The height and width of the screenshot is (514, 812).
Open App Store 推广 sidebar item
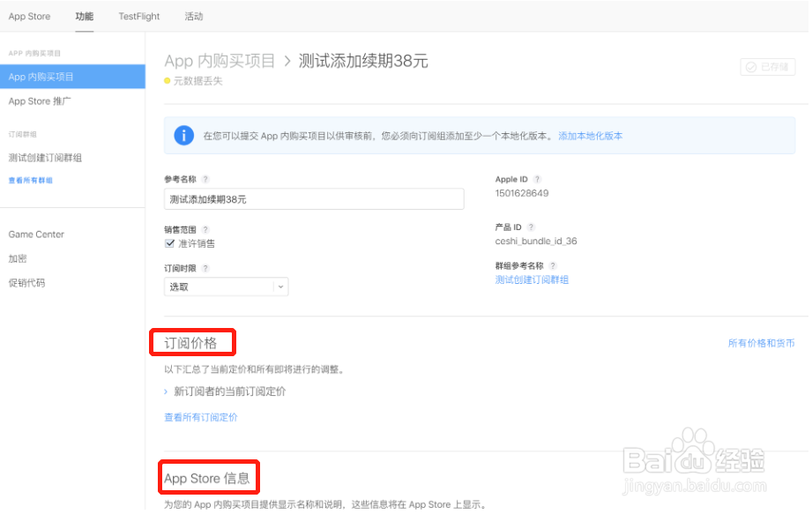pos(40,101)
